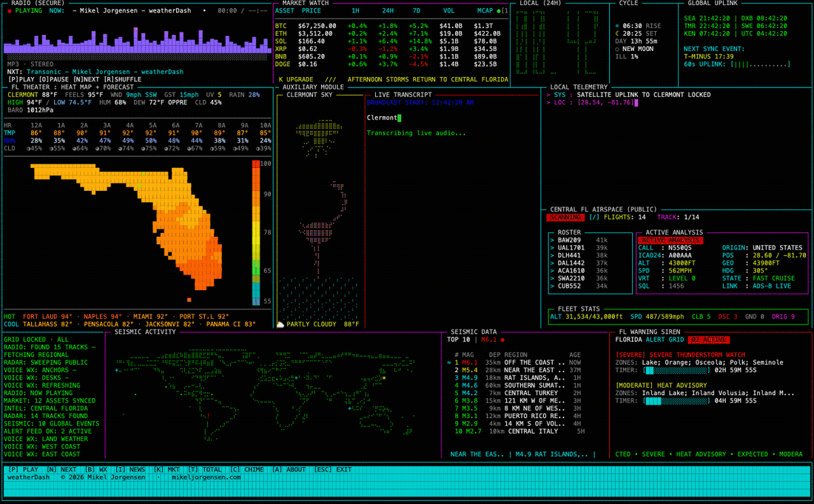Expand roster entry ACA1610

579,271
